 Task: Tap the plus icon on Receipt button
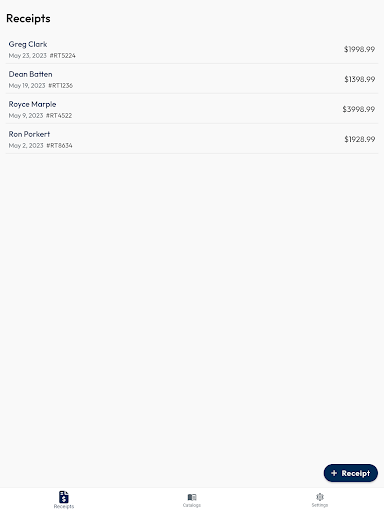tap(334, 473)
